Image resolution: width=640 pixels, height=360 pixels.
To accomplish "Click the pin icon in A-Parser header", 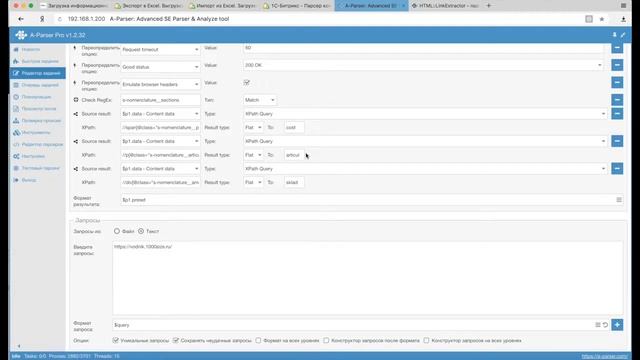I will pyautogui.click(x=614, y=35).
